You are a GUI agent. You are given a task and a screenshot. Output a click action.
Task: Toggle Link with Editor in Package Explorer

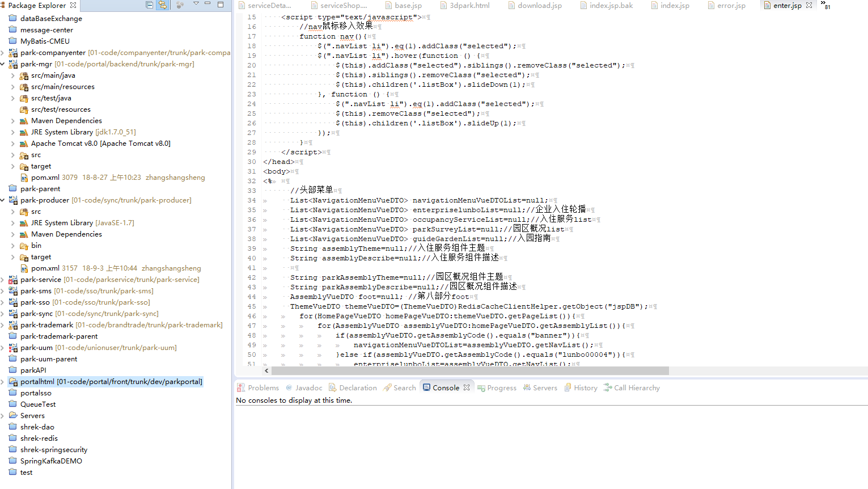click(163, 5)
